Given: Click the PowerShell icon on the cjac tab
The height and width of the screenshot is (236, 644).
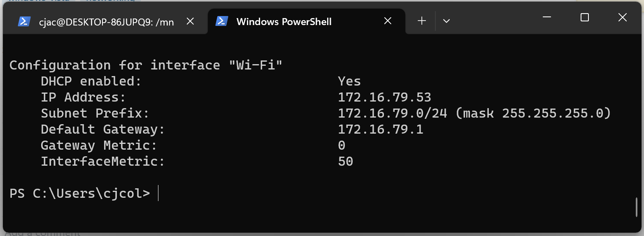Looking at the screenshot, I should (x=24, y=21).
